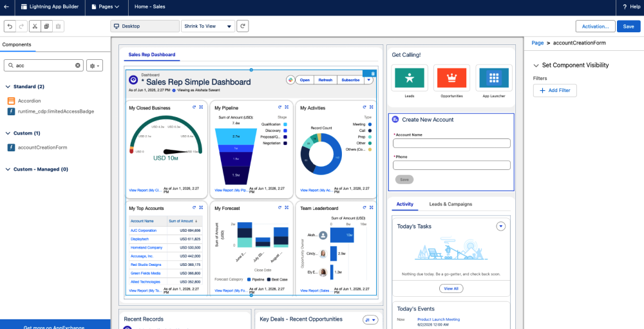Viewport: 644px width, 329px height.
Task: Click Page in the breadcrumb
Action: [537, 42]
